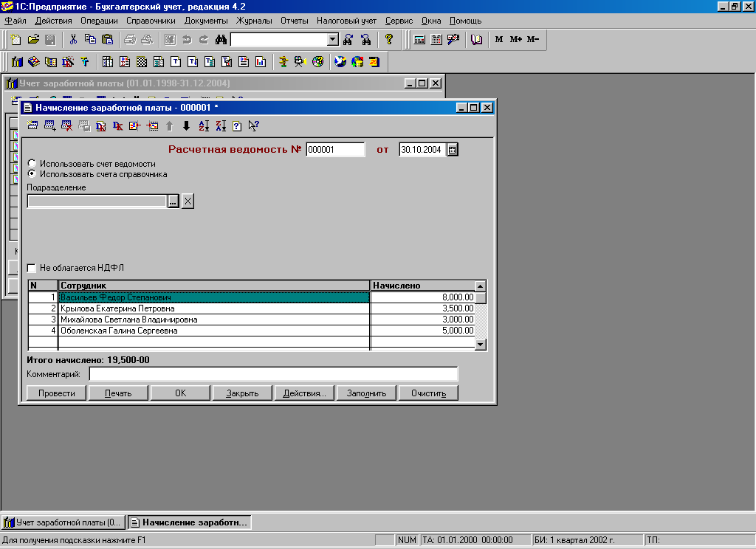Click the document description question mark icon
This screenshot has width=756, height=549.
point(237,125)
